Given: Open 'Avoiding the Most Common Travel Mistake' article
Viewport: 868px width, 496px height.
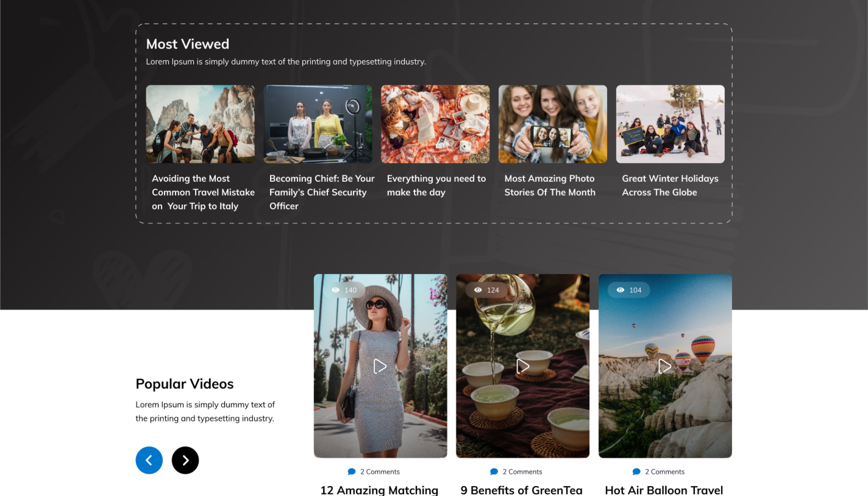Looking at the screenshot, I should 203,192.
